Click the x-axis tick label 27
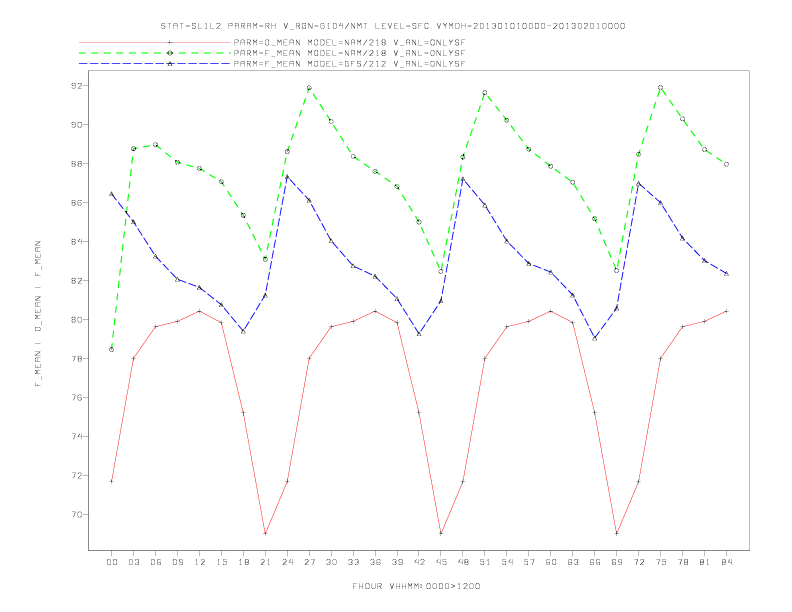This screenshot has width=792, height=612. [x=309, y=562]
